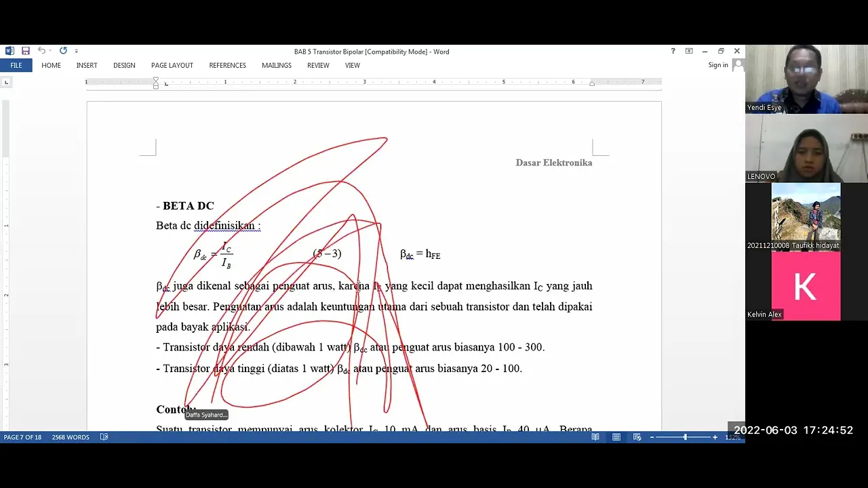Open the Undo history dropdown arrow
Viewport: 868px width, 488px height.
(51, 51)
